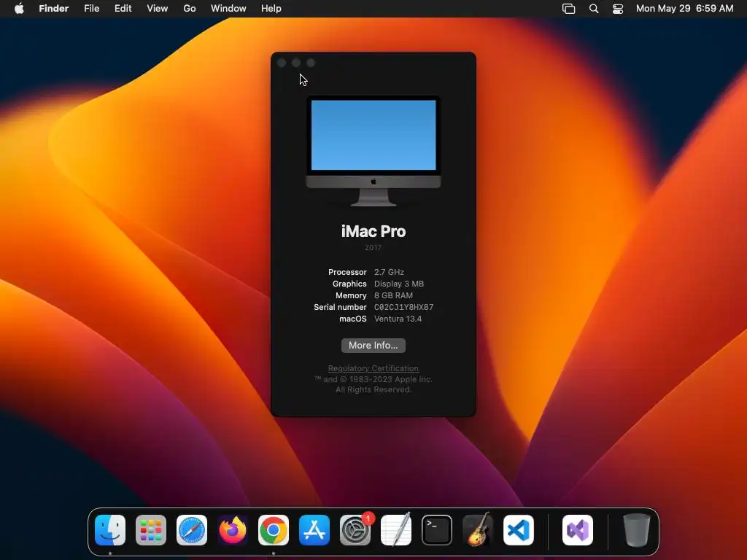Open the Regulatory Certification link
The height and width of the screenshot is (560, 747).
point(373,368)
